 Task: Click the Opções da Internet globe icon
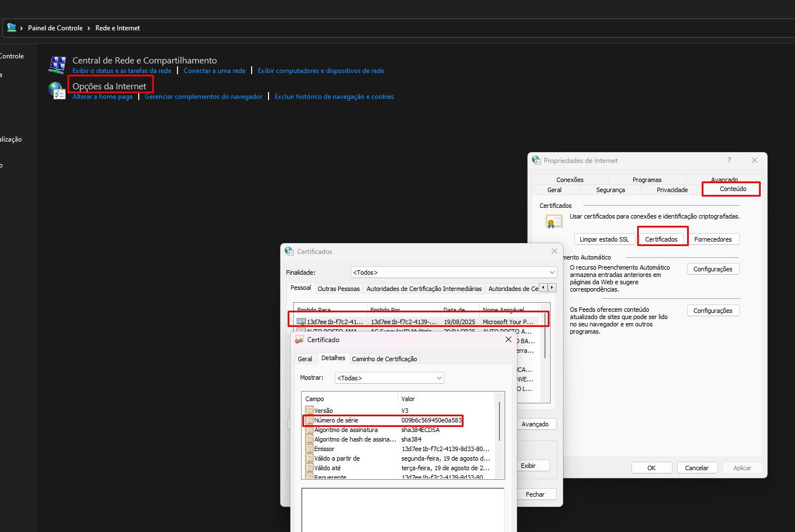(57, 90)
